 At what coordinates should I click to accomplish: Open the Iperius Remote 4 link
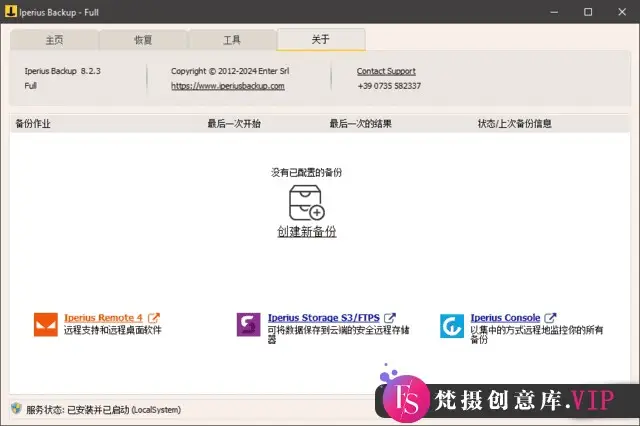click(103, 317)
